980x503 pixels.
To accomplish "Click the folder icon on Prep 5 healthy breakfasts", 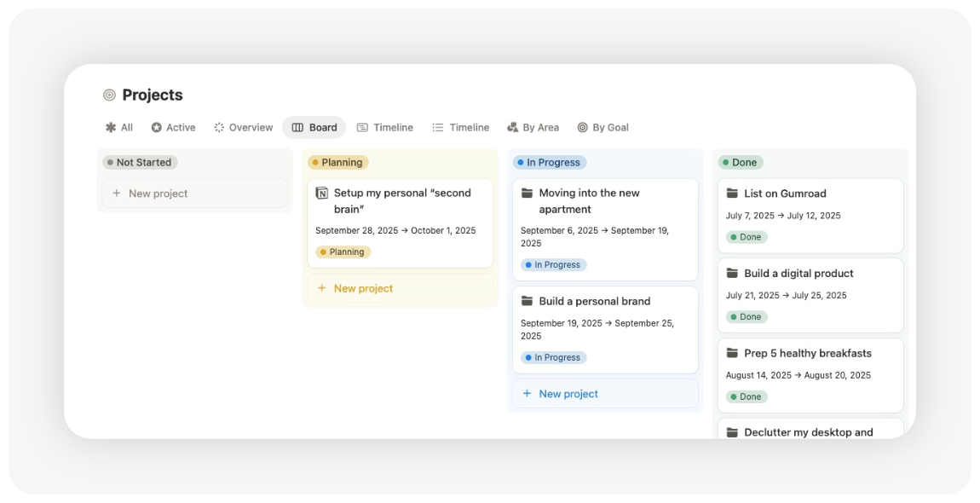I will coord(731,352).
